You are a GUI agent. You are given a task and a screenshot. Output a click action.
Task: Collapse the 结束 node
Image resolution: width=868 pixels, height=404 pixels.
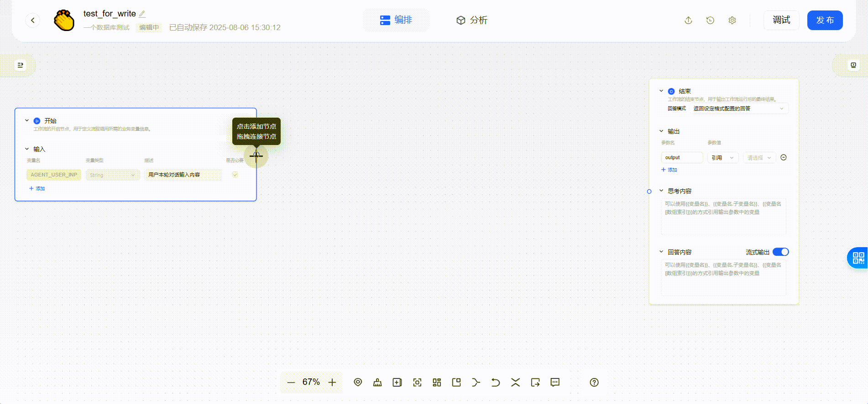[661, 91]
